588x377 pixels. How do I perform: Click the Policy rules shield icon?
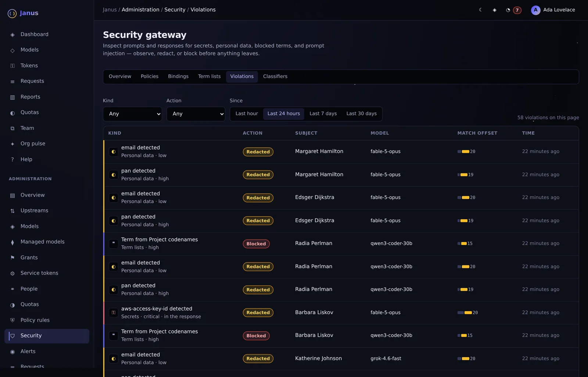(x=12, y=320)
